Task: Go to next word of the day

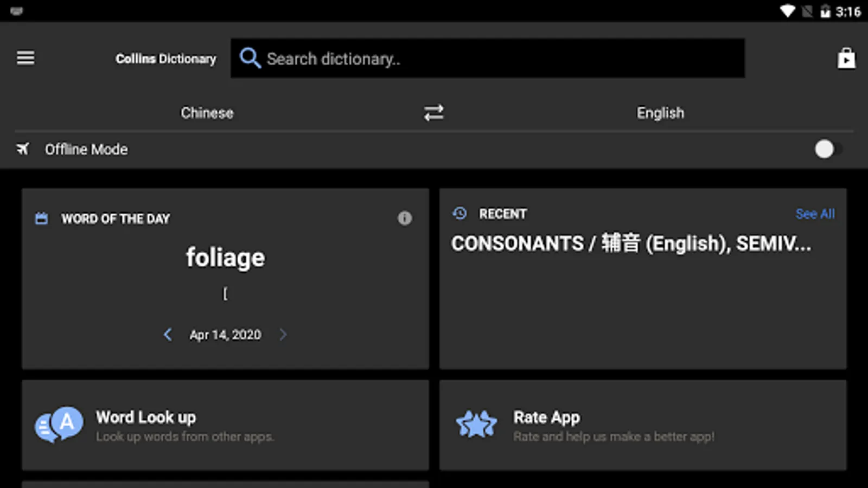Action: pyautogui.click(x=283, y=335)
